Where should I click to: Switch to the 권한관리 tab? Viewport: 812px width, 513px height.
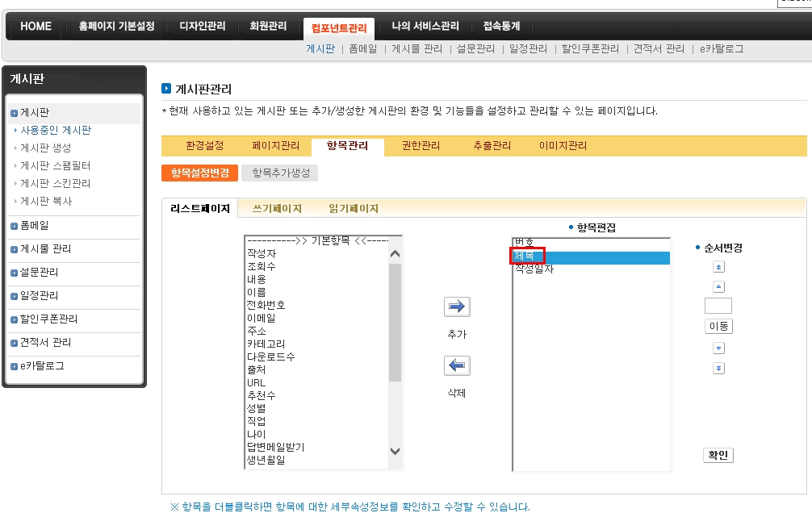(421, 146)
